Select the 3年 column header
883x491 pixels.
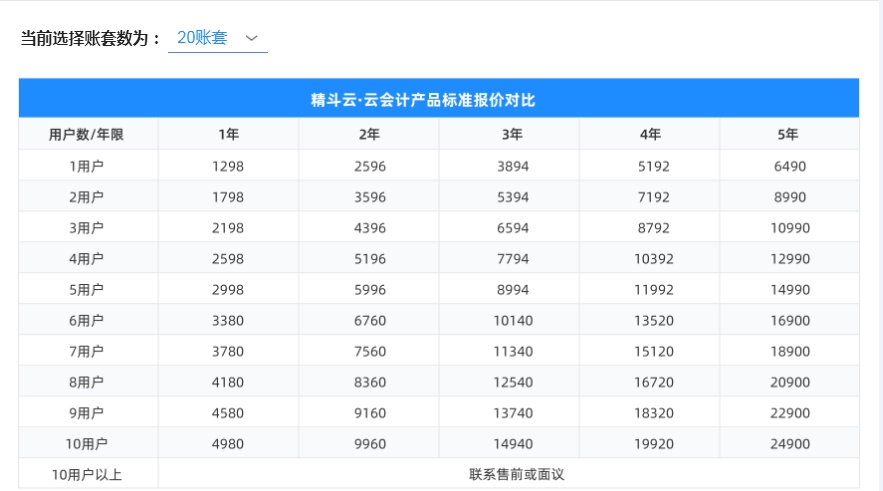[508, 134]
